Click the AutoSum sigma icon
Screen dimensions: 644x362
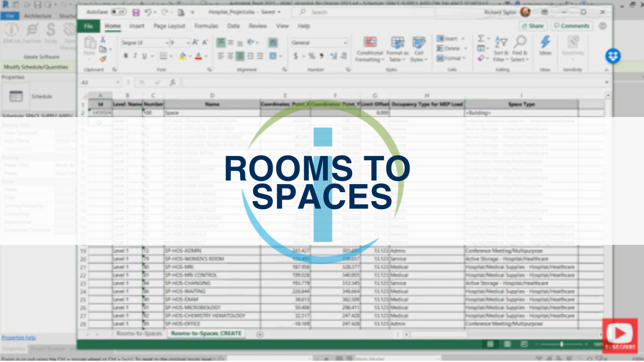tap(481, 39)
